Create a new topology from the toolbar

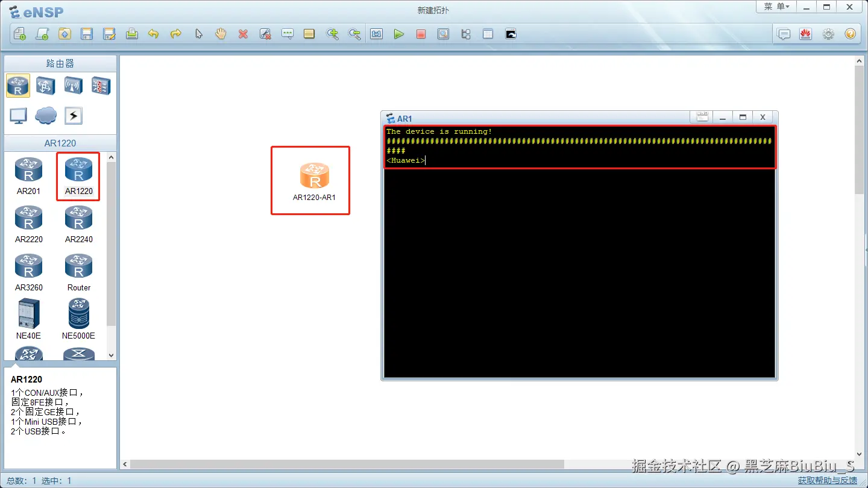pos(20,34)
